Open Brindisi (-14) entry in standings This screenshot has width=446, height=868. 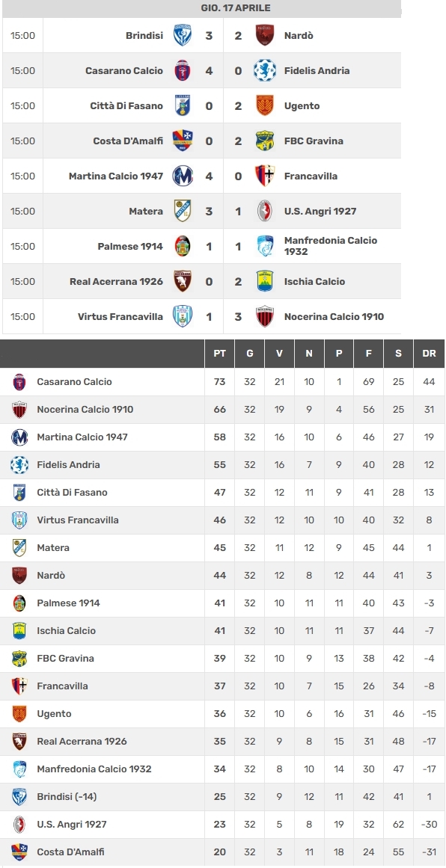coord(67,796)
